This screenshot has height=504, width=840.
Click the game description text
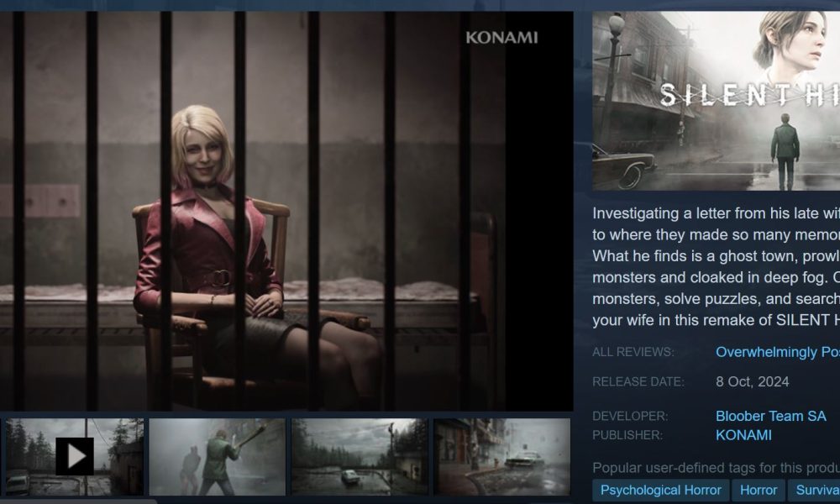click(x=717, y=267)
